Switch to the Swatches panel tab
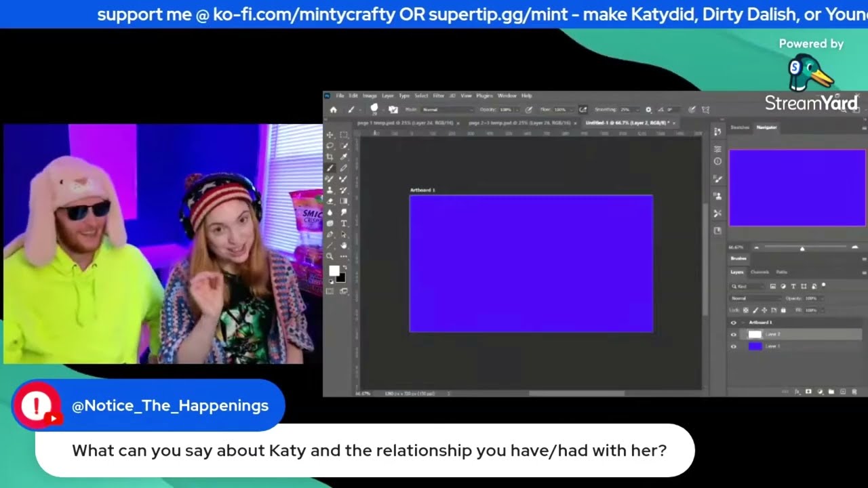Viewport: 868px width, 488px height. coord(740,127)
